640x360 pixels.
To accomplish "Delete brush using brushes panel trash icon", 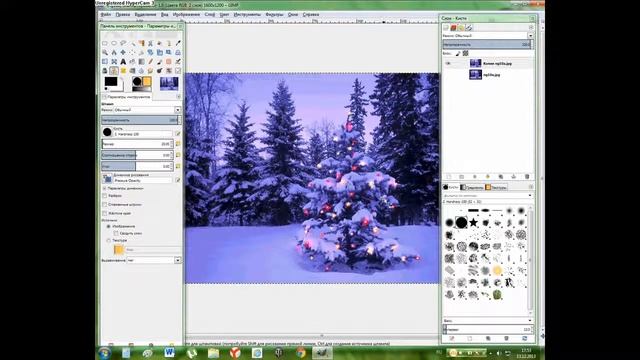I will (x=507, y=339).
